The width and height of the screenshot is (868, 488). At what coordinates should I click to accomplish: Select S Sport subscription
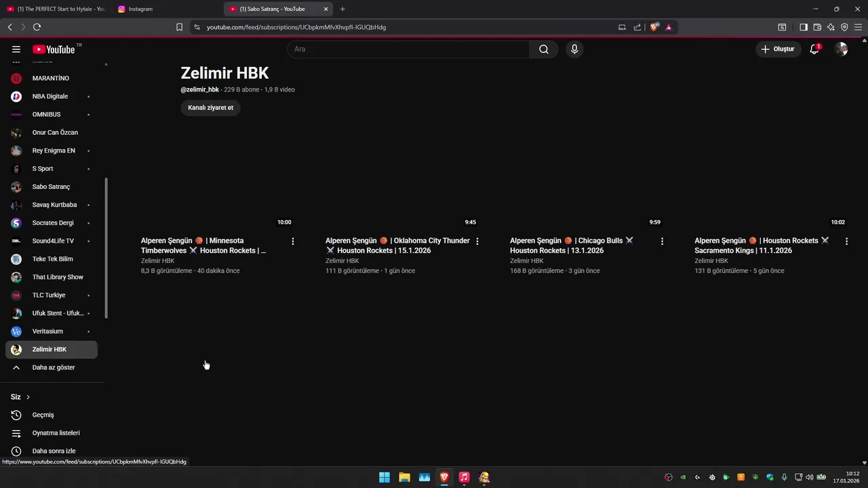click(x=52, y=169)
